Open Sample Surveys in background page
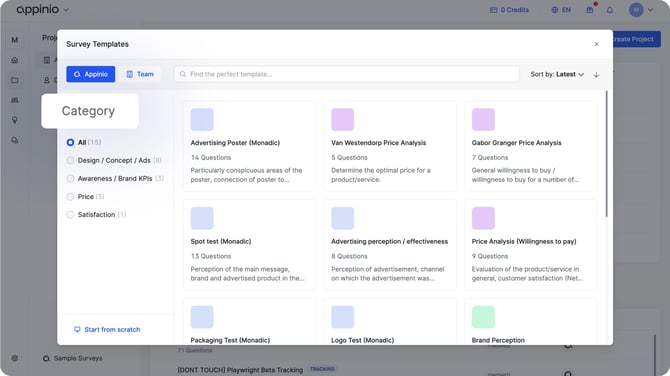Image resolution: width=670 pixels, height=376 pixels. (x=73, y=358)
